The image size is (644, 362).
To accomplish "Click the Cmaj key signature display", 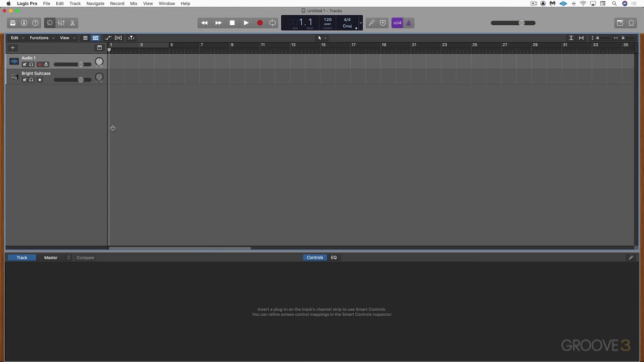I will point(347,26).
